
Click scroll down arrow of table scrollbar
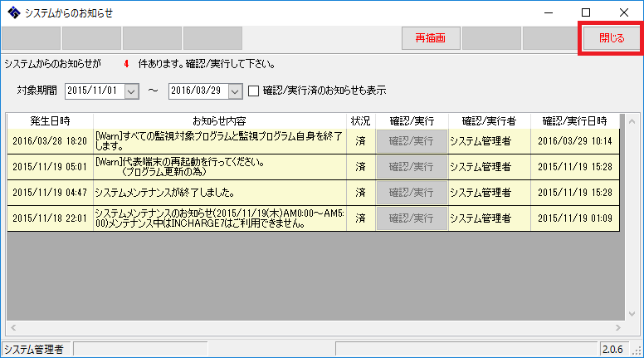pos(632,314)
